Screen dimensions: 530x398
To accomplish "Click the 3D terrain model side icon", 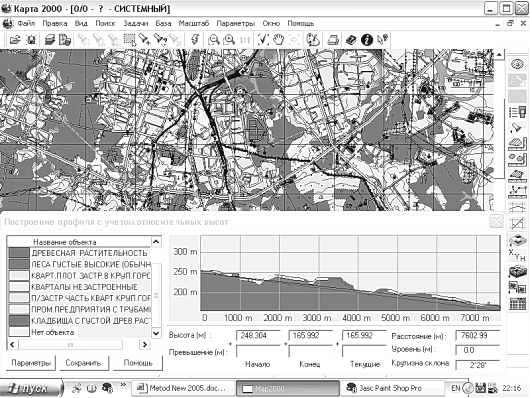I will click(517, 272).
